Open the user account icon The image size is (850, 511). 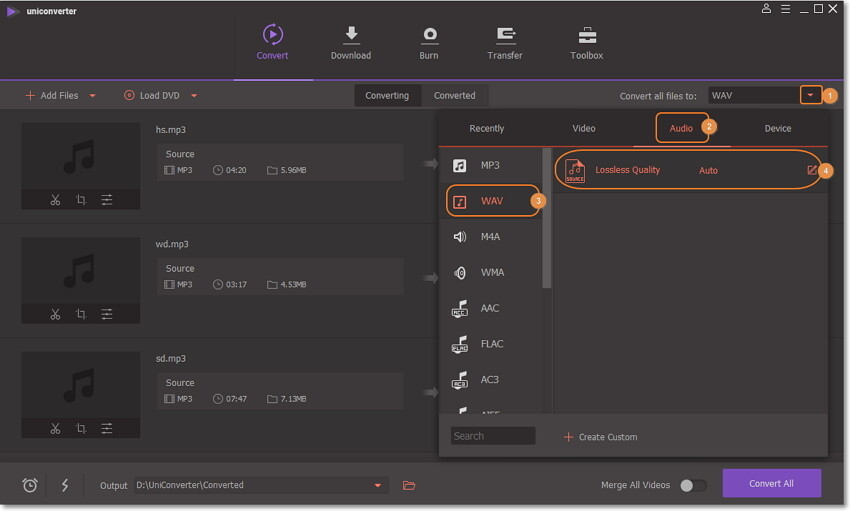(766, 9)
